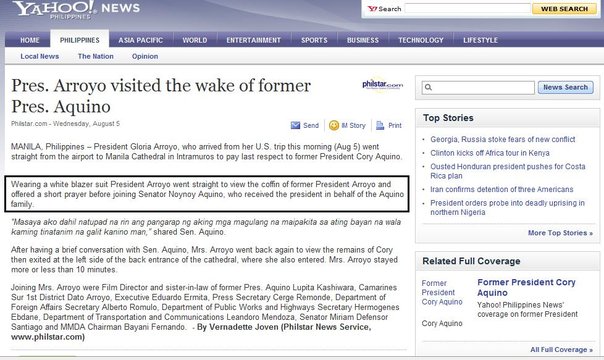This screenshot has width=604, height=360.
Task: Focus the Yahoo web search field
Action: coord(467,8)
